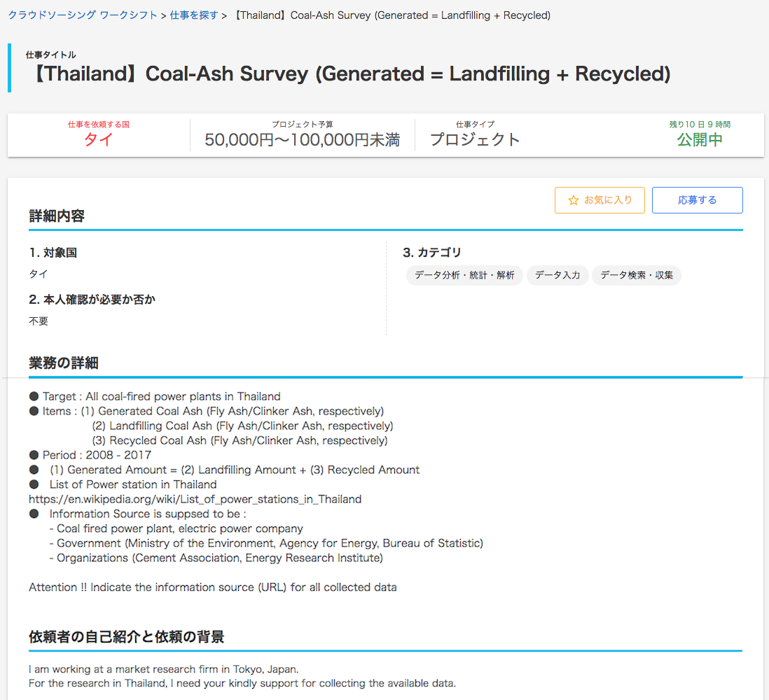Click the 不要 identity verification value

[x=39, y=321]
